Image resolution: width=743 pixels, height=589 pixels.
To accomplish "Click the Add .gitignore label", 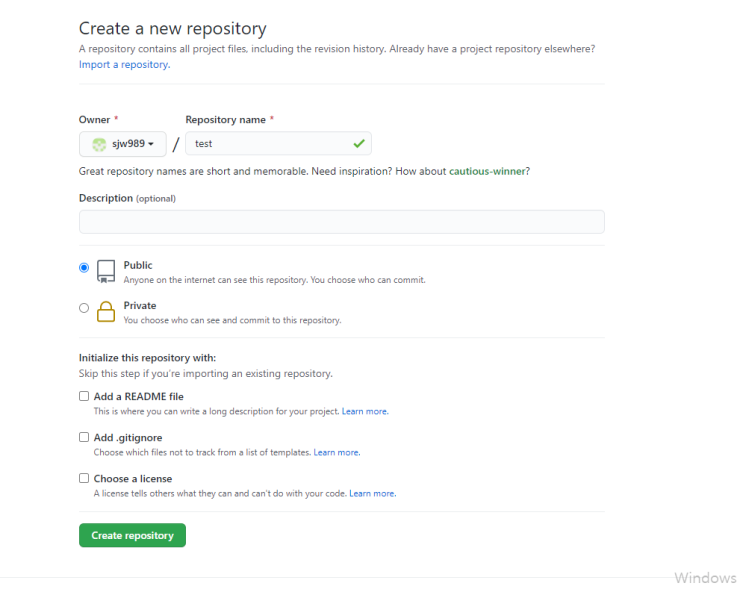I will [128, 438].
